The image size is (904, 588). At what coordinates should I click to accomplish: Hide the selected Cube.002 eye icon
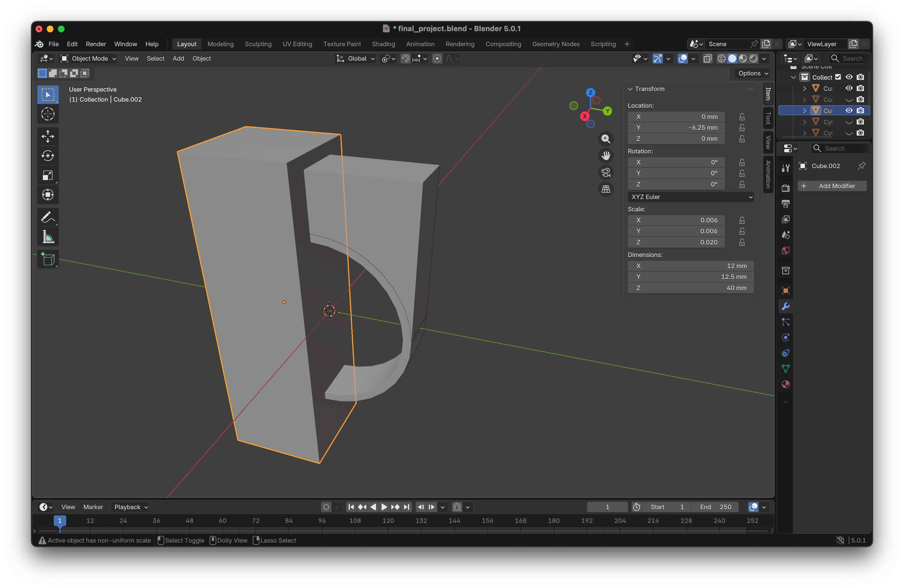[849, 111]
